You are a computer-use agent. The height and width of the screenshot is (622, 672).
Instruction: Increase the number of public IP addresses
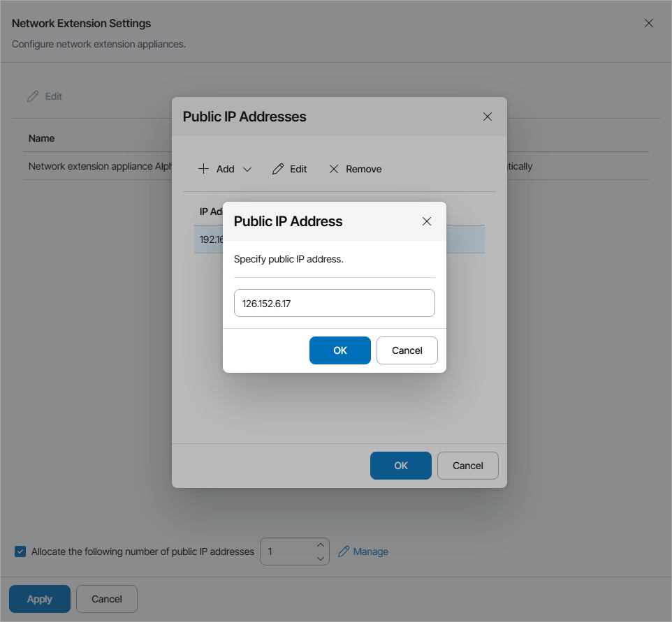[321, 545]
